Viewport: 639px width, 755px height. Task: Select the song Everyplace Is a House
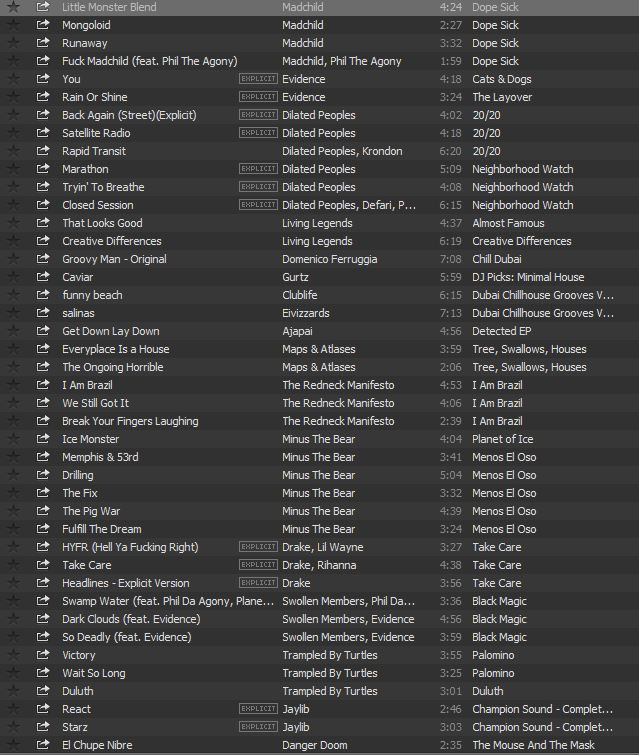(115, 349)
